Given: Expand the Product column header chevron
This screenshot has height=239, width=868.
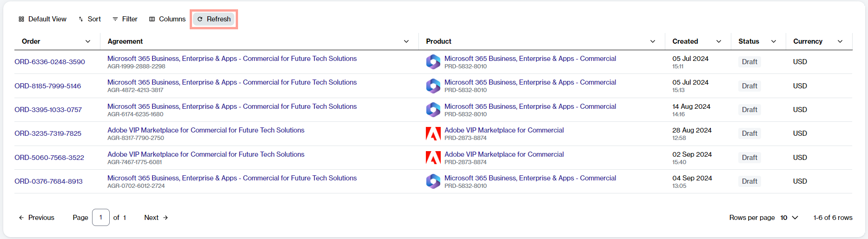Looking at the screenshot, I should point(653,41).
